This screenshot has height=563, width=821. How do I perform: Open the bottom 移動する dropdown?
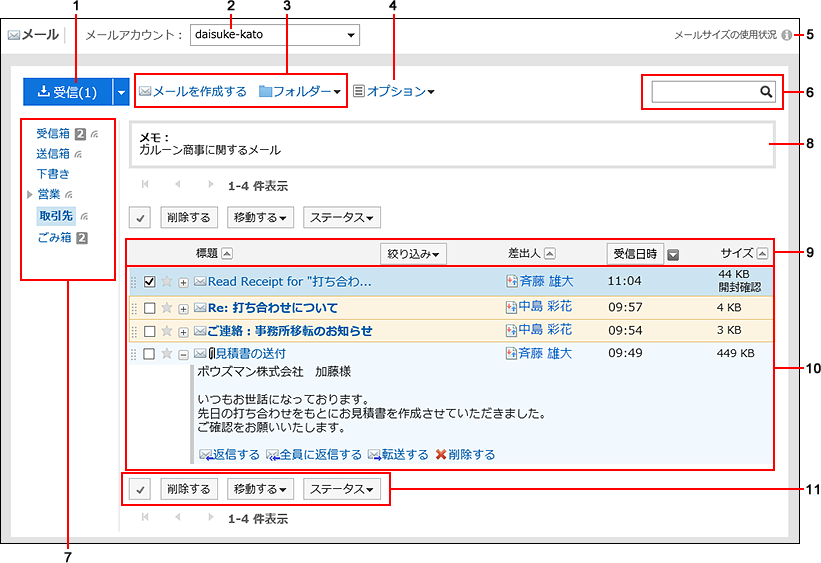[260, 489]
